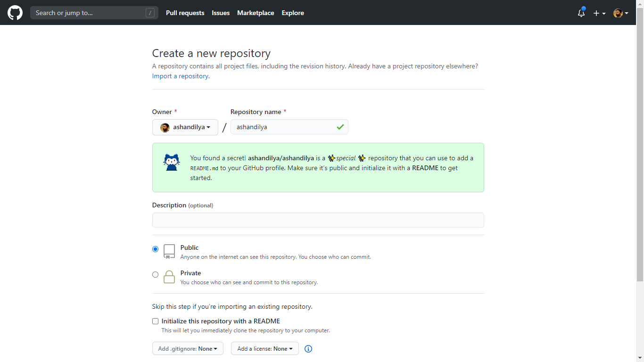Open the notifications bell

[x=581, y=13]
